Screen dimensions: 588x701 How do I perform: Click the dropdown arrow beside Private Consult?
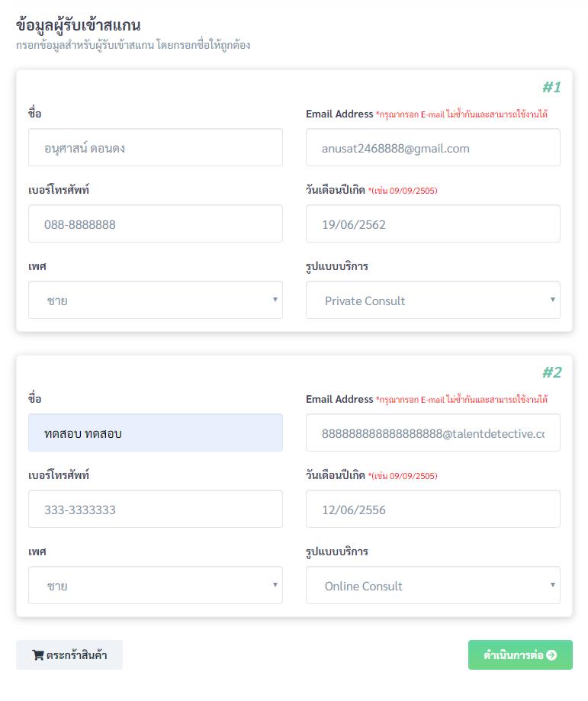pyautogui.click(x=553, y=300)
